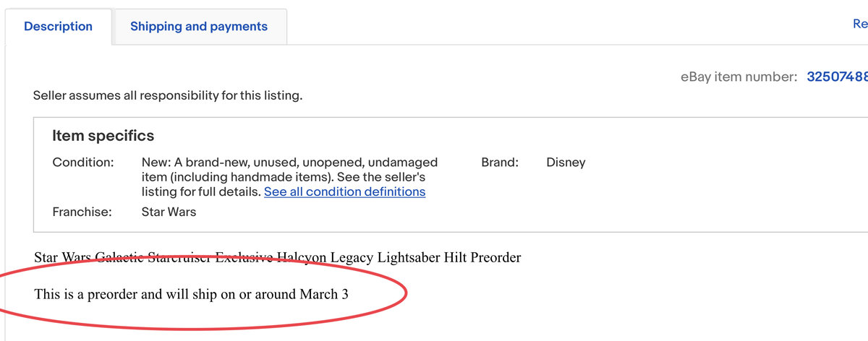Open the Description tab
868x341 pixels.
[x=58, y=27]
